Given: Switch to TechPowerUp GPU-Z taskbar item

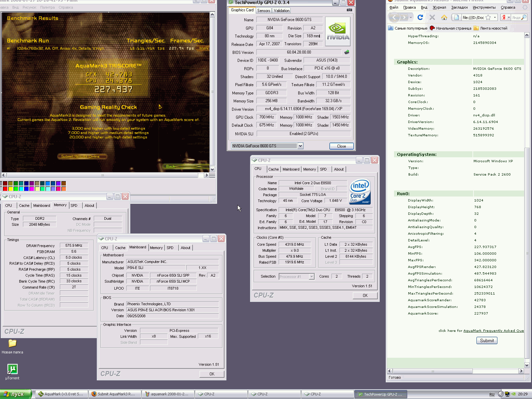Looking at the screenshot, I should pos(381,394).
